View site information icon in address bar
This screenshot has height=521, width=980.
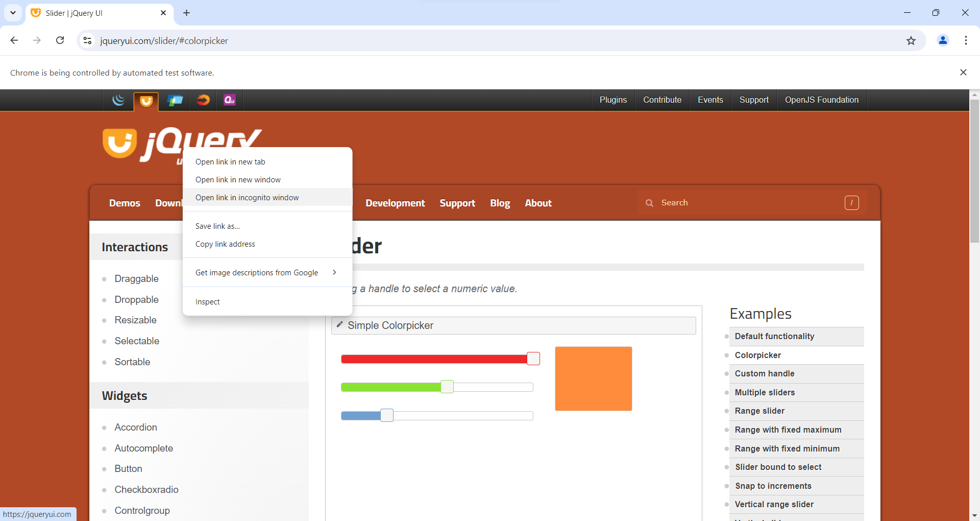[88, 41]
